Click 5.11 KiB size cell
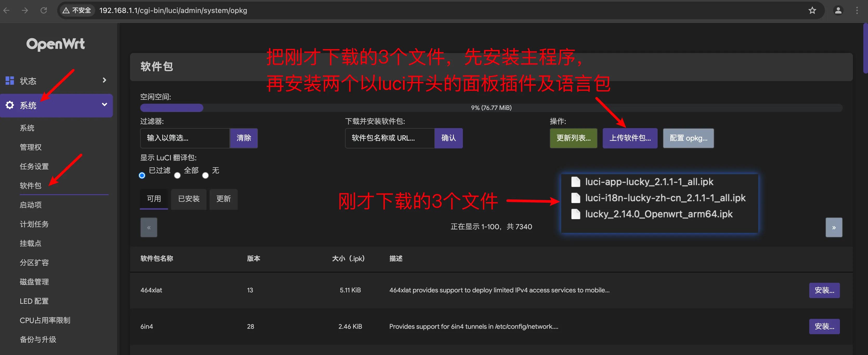 point(350,290)
